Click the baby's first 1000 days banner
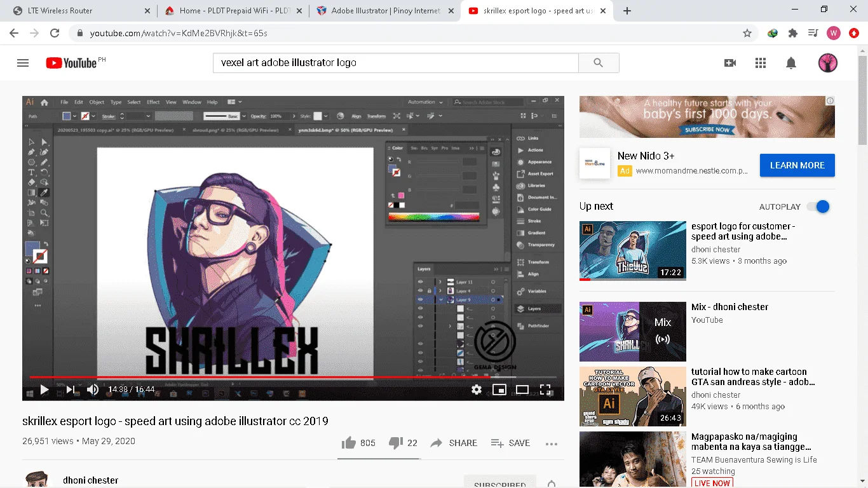Screen dimensions: 868x488 tap(707, 117)
